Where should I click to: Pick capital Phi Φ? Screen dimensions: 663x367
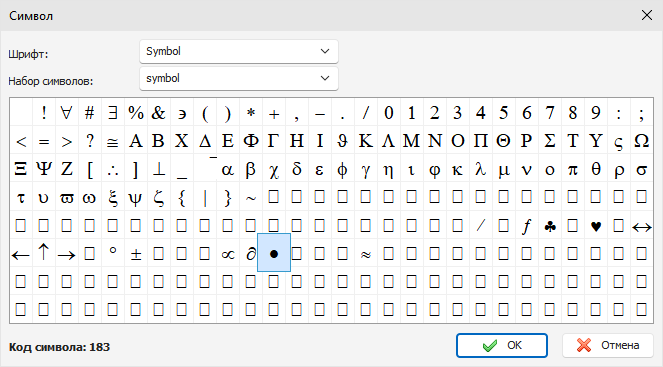point(251,141)
